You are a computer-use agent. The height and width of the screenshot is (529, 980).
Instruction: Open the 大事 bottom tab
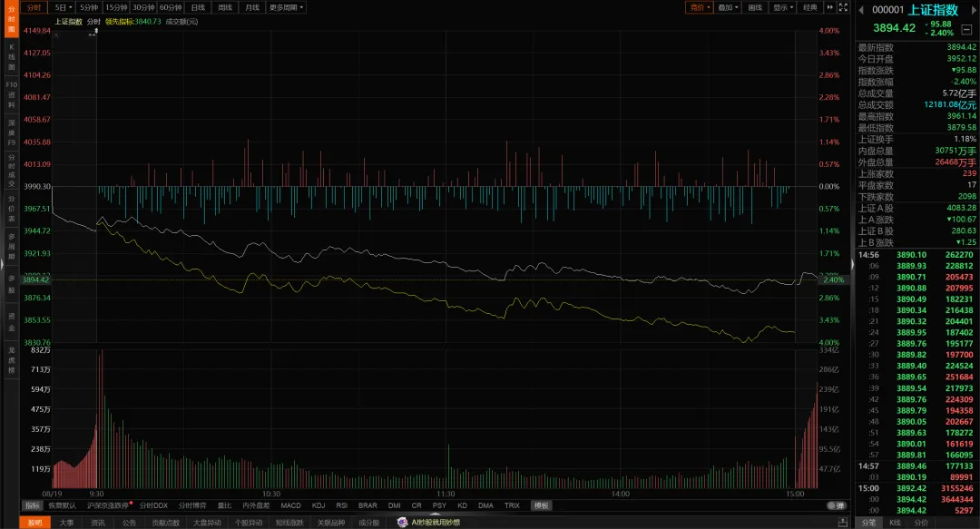click(67, 523)
